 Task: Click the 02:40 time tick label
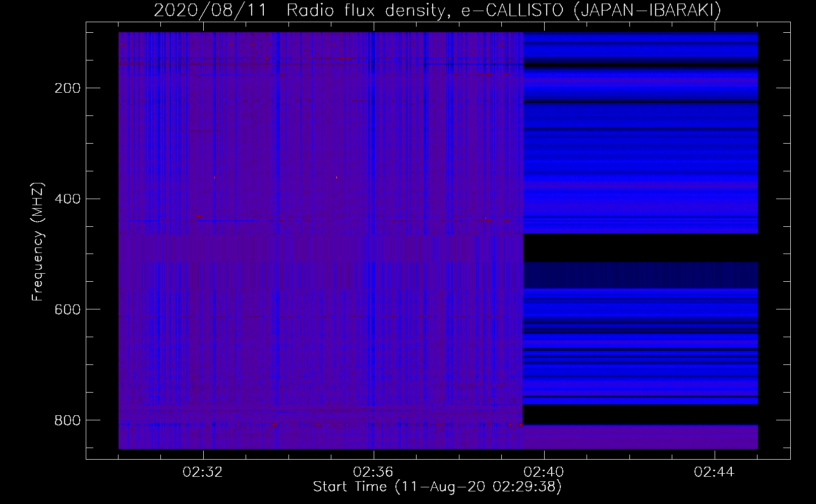coord(544,472)
